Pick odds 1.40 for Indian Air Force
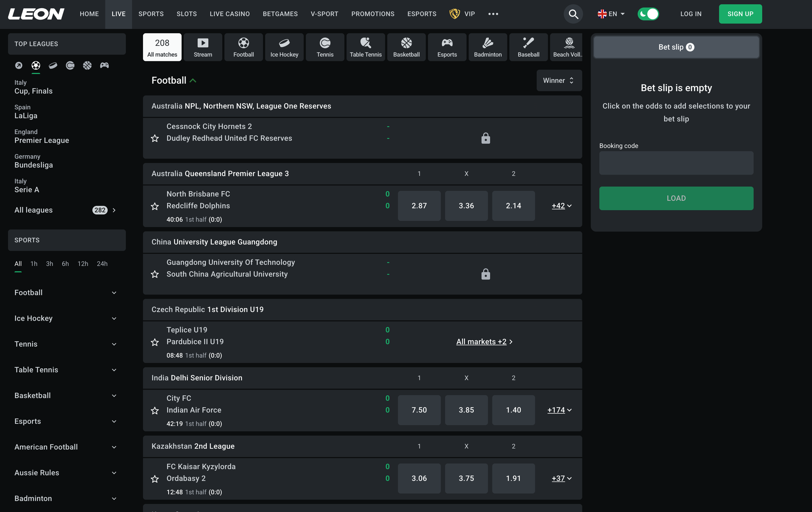 513,410
